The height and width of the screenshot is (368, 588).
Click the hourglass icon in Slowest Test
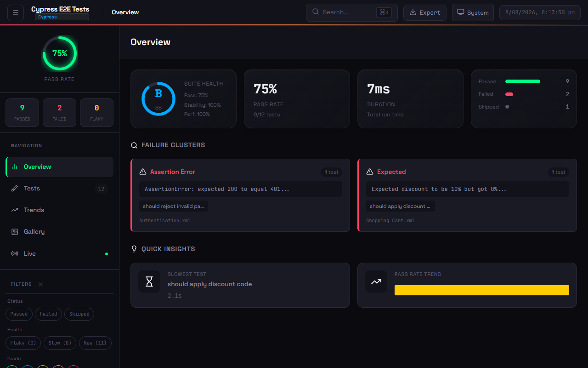coord(149,282)
